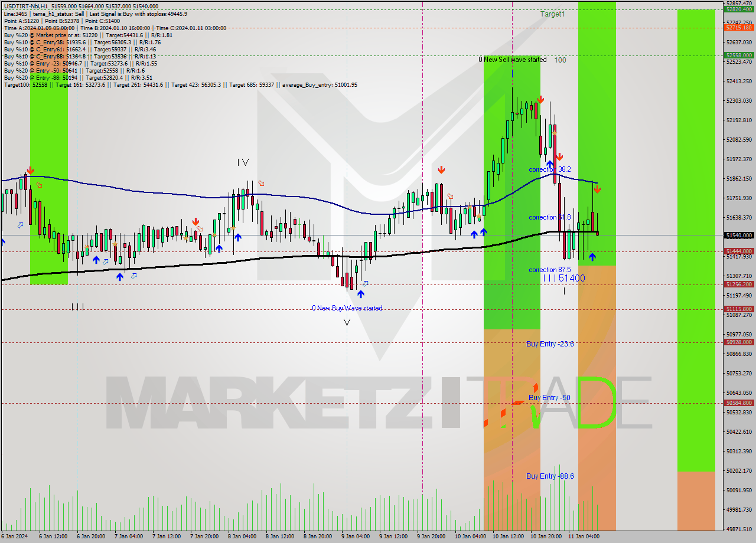Click the 49871.510 price axis value
The width and height of the screenshot is (756, 543).
[739, 529]
